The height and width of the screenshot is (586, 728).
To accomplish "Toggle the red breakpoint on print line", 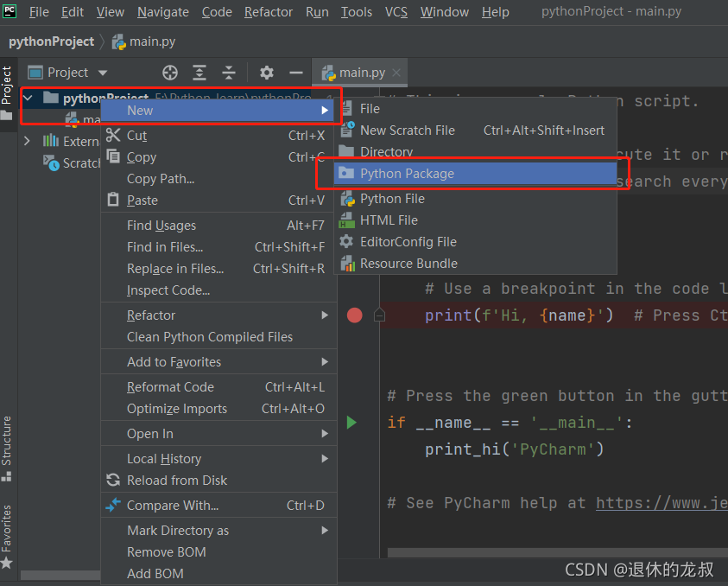I will coord(355,315).
